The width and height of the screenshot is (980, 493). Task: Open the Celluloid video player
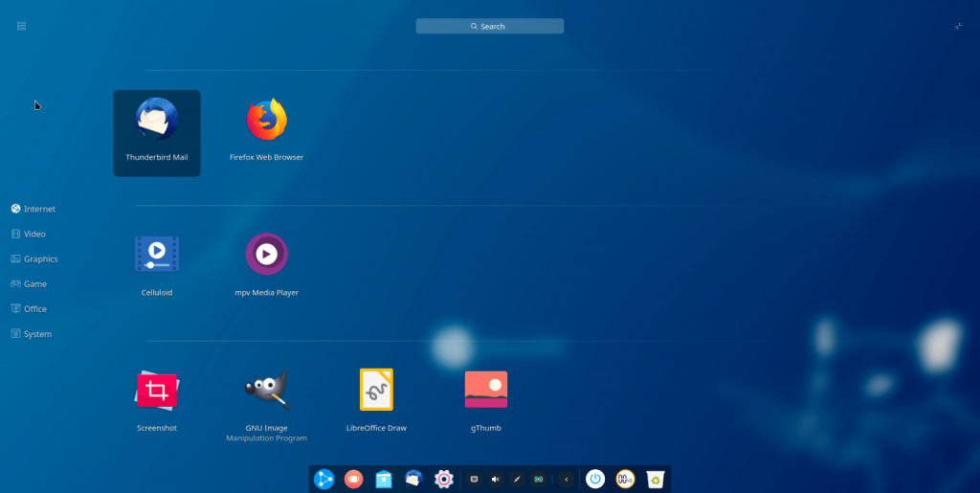pyautogui.click(x=157, y=267)
